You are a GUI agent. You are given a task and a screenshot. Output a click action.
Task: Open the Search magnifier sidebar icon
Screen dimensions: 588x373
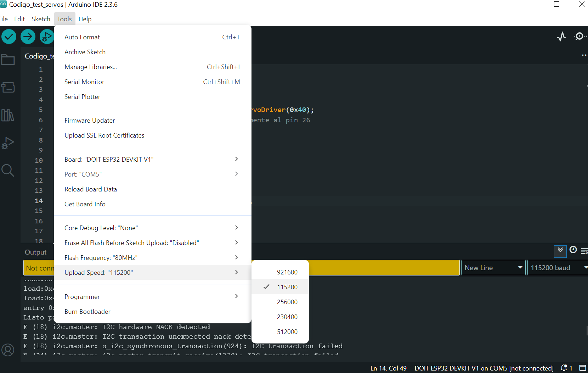point(8,171)
